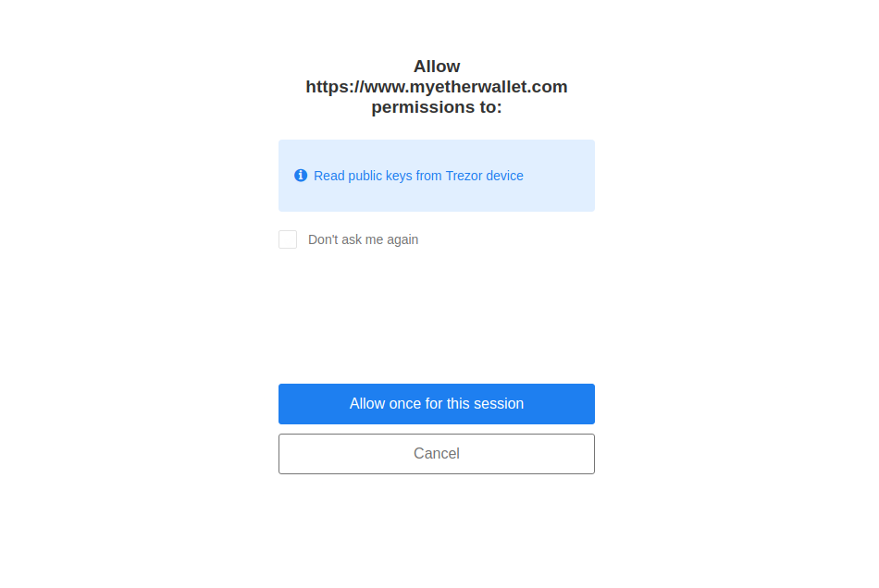Click the https:// prefix in the heading
The width and height of the screenshot is (879, 588).
click(x=335, y=87)
